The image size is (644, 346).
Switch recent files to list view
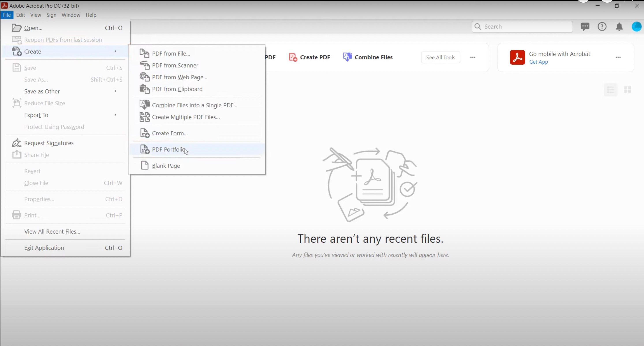point(610,90)
